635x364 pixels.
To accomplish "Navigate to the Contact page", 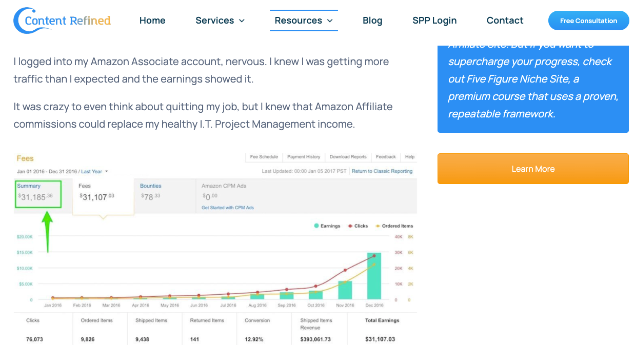I will pos(505,21).
